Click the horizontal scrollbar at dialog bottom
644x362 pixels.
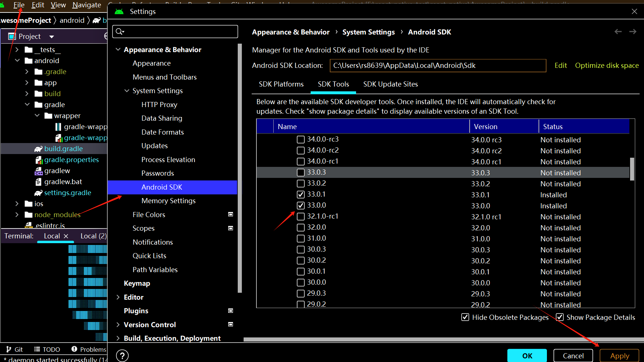(443, 339)
